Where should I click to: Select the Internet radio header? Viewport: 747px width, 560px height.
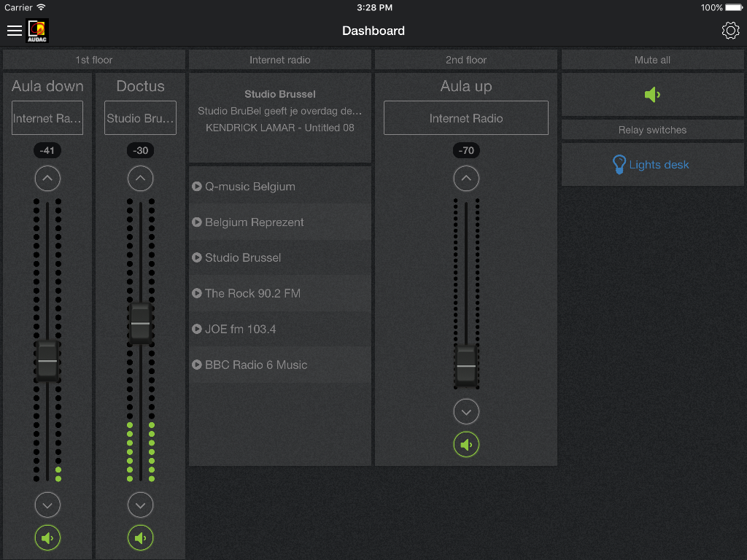280,60
